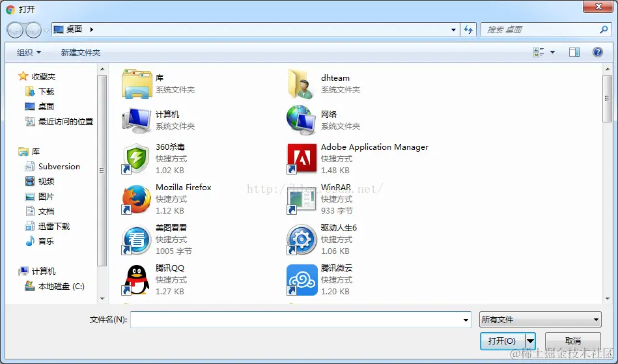Viewport: 618px width, 364px height.
Task: Click inside the 文件名 input field
Action: point(296,320)
